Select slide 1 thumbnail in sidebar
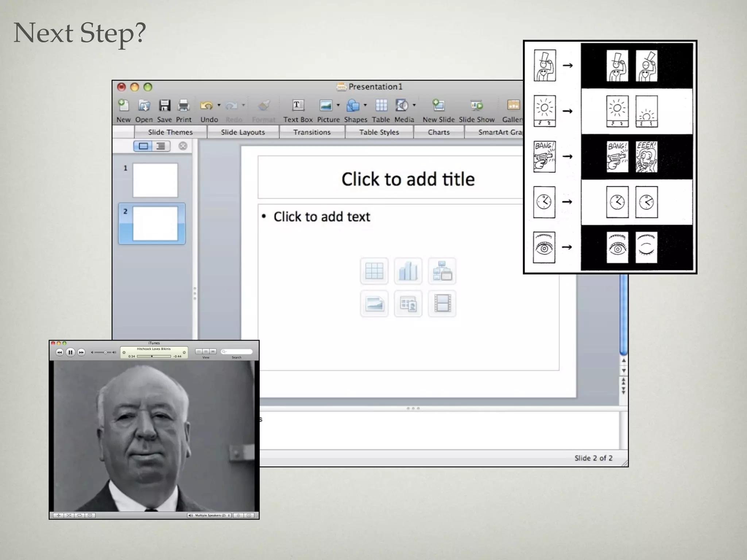 (x=155, y=180)
